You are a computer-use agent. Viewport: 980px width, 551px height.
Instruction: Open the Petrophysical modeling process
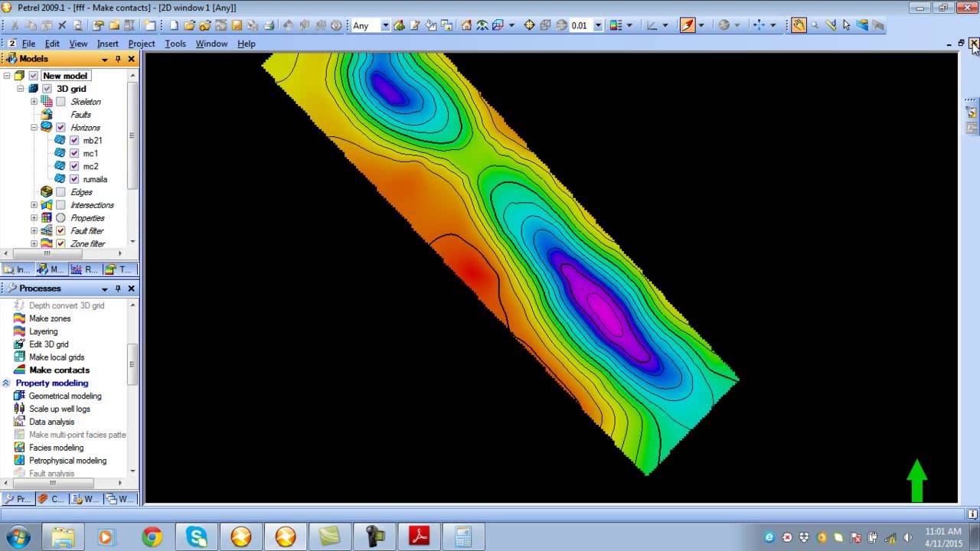pos(67,461)
